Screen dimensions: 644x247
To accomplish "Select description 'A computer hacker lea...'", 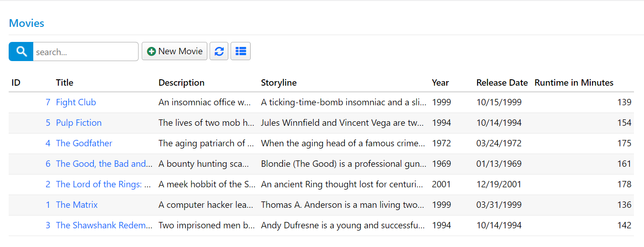I will (206, 205).
